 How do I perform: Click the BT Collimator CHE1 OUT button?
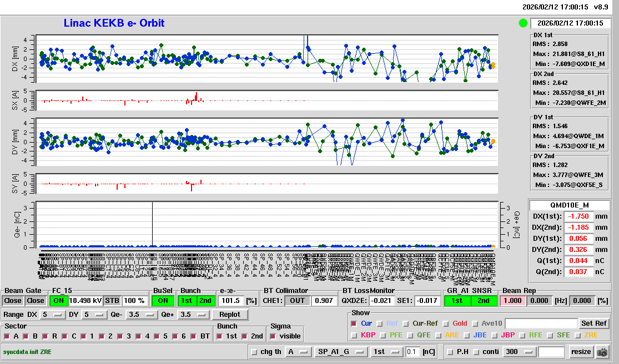coord(296,301)
